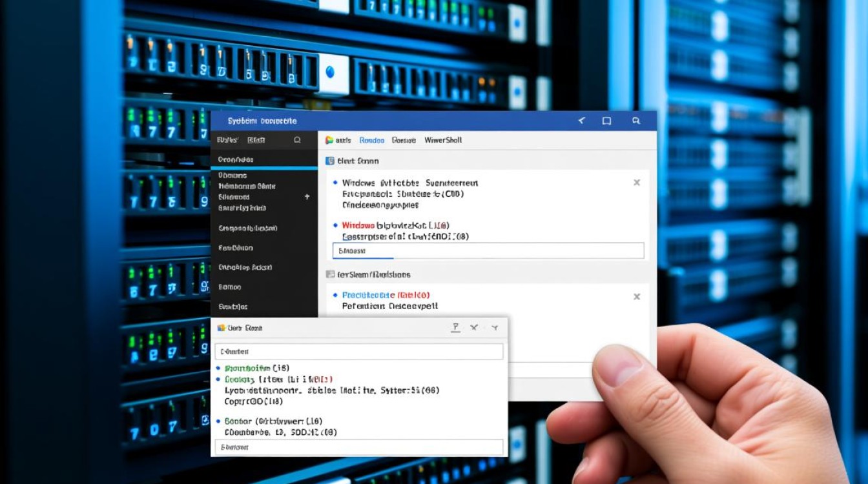Click the magnifier icon in the blue title bar
868x484 pixels.
[x=636, y=121]
